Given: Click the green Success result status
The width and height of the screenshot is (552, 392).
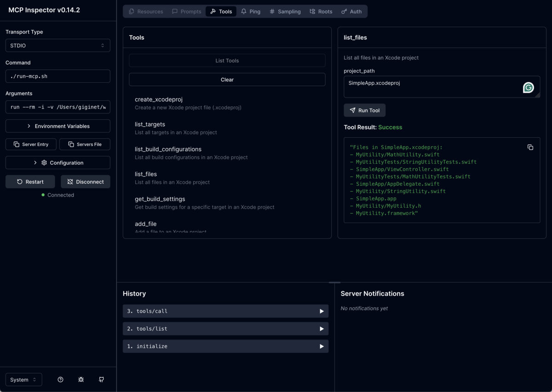Looking at the screenshot, I should pyautogui.click(x=390, y=127).
